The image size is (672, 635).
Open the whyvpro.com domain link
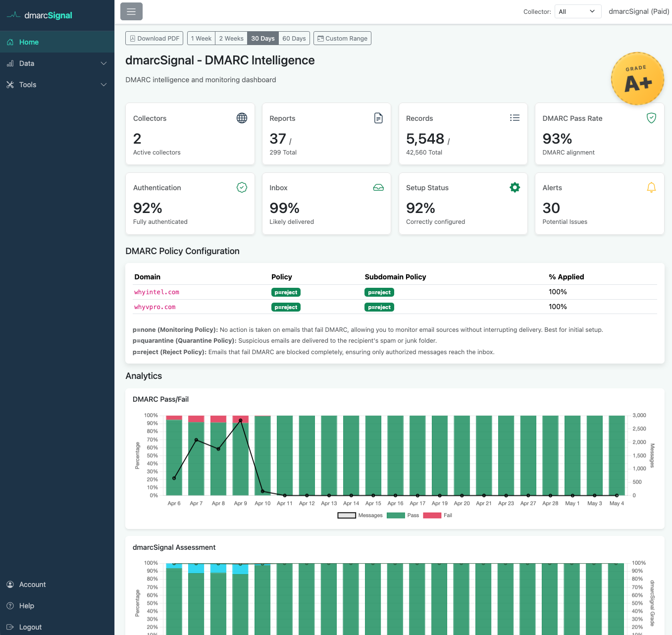coord(155,307)
